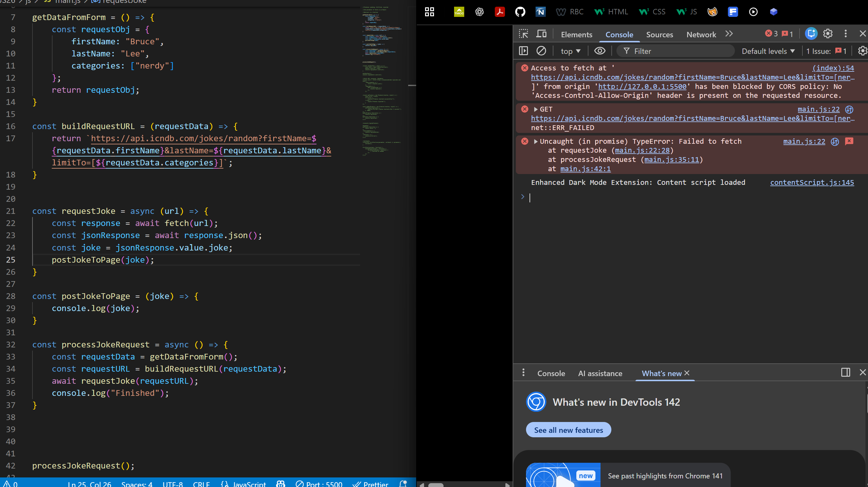868x487 pixels.
Task: Switch to the Sources tab
Action: tap(659, 34)
